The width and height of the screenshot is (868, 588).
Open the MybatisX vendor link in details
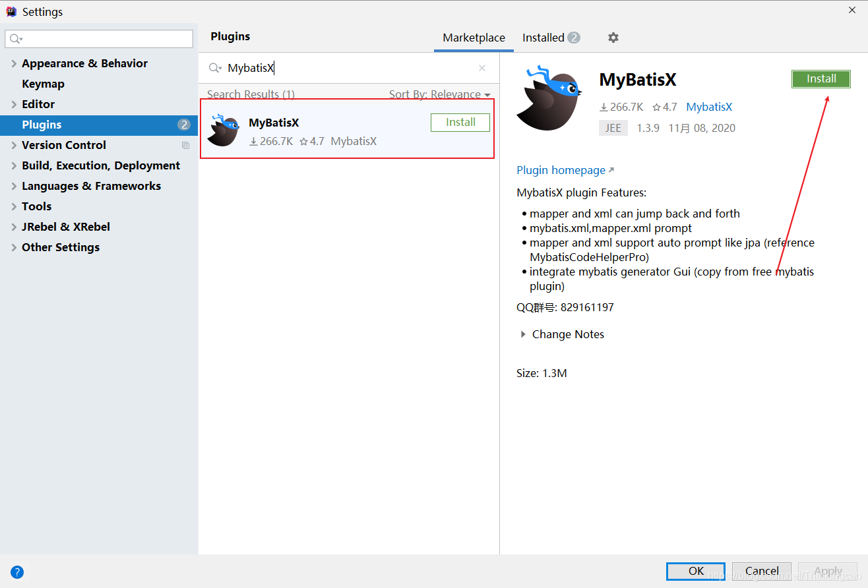point(709,107)
